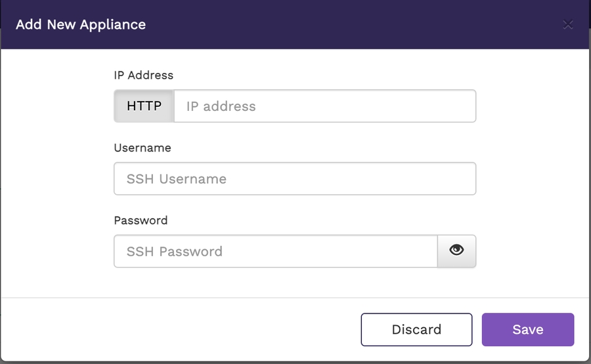The image size is (591, 364).
Task: Activate the field showing "SSH Username" placeholder
Action: point(294,179)
